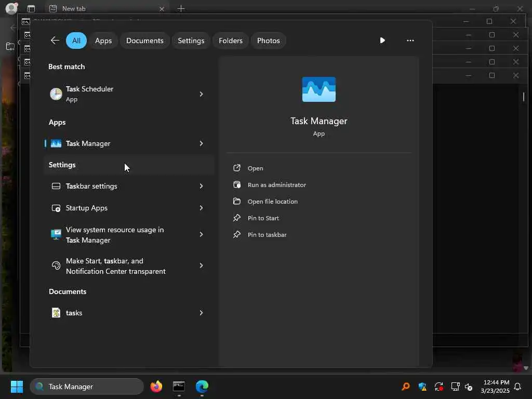Open Command Prompt from the taskbar
Screen dimensions: 532x399
pyautogui.click(x=179, y=387)
